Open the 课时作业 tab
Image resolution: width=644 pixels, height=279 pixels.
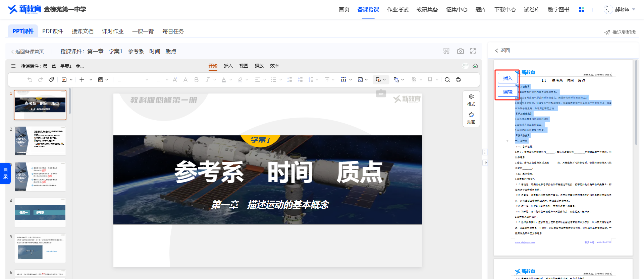pyautogui.click(x=113, y=31)
